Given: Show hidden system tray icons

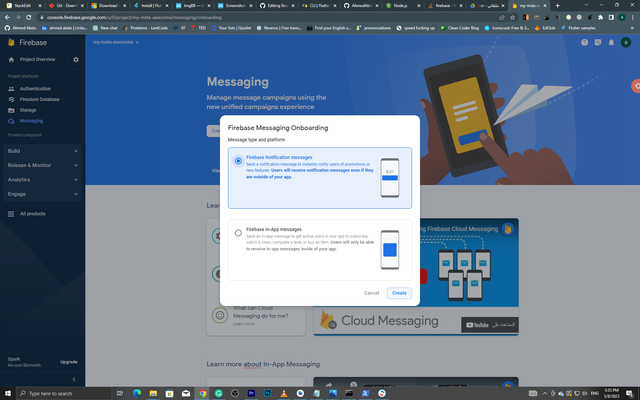Looking at the screenshot, I should (x=544, y=393).
